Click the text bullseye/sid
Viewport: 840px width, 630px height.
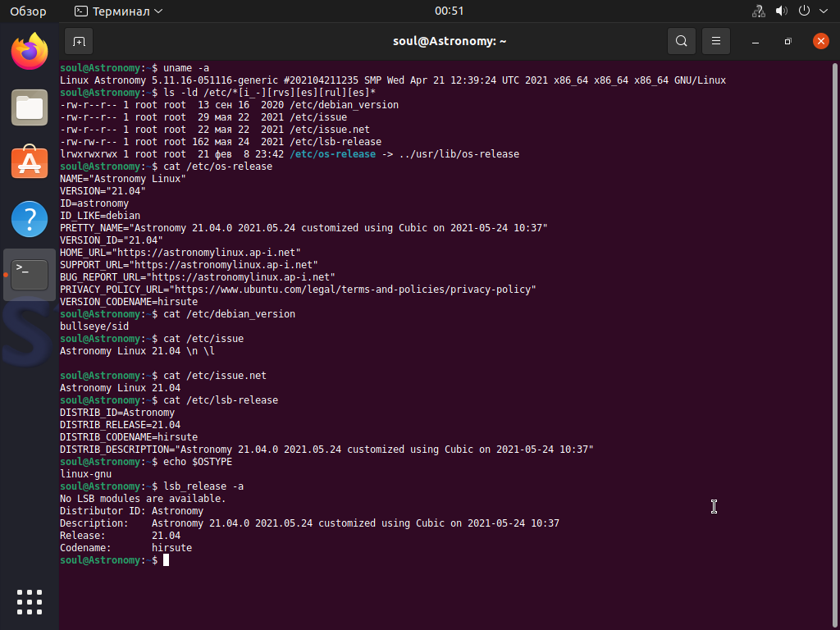(x=94, y=326)
